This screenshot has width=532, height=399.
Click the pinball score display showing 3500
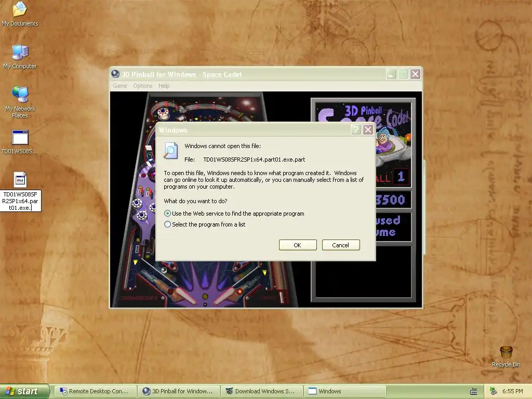coord(391,200)
